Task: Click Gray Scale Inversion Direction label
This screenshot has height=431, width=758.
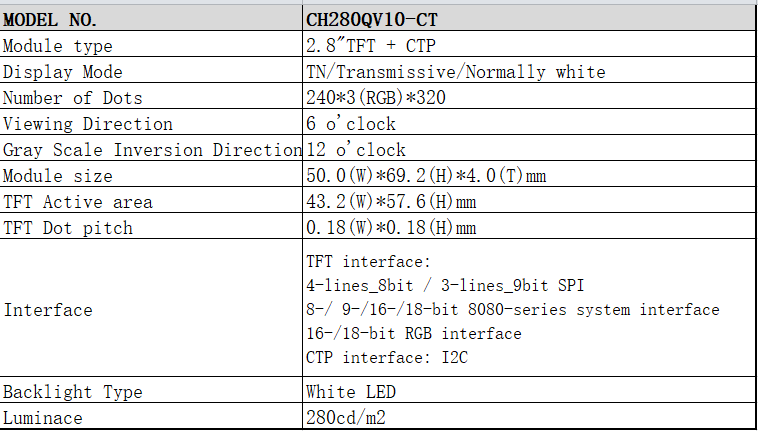Action: pyautogui.click(x=152, y=150)
